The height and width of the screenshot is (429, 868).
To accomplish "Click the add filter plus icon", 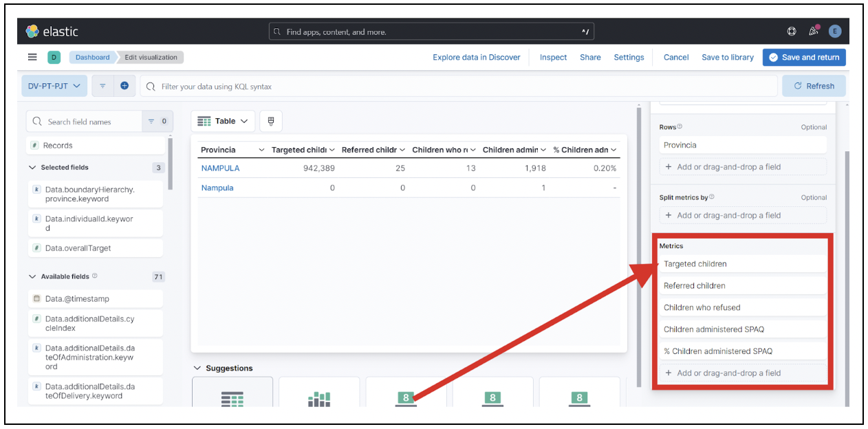I will (124, 86).
